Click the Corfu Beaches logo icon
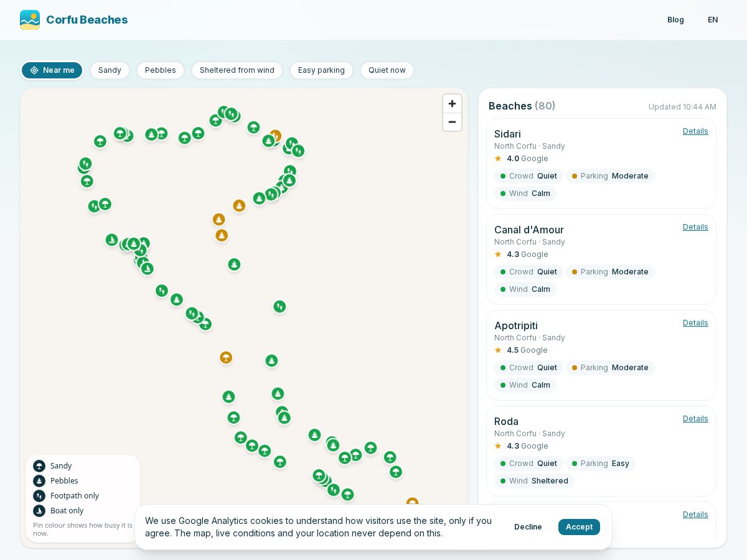 click(x=30, y=20)
